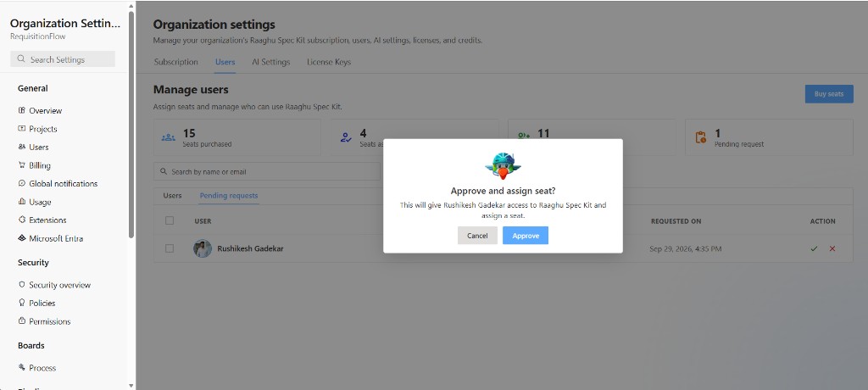Open Global notifications settings

(63, 184)
